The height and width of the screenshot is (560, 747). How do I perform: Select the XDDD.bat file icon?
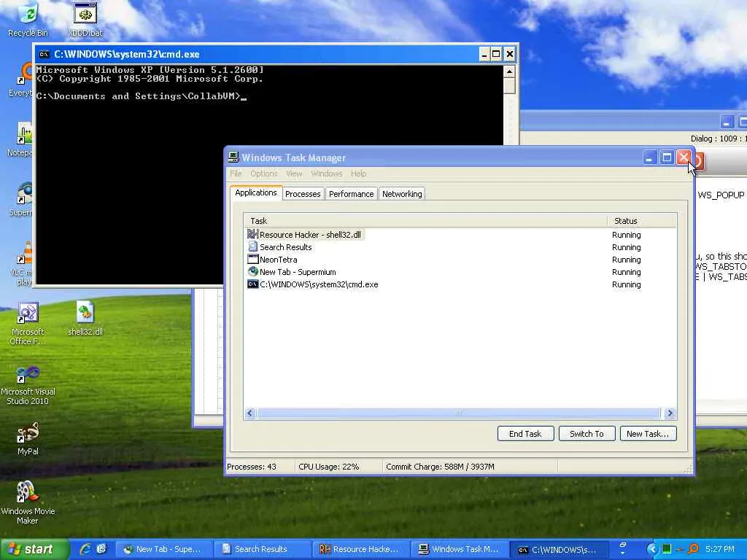tap(85, 19)
